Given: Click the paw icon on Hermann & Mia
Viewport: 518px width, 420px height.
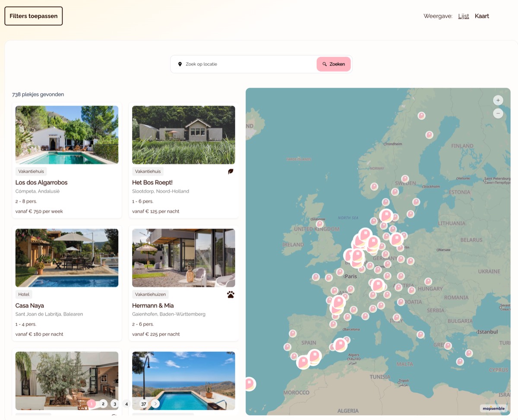Looking at the screenshot, I should (231, 294).
